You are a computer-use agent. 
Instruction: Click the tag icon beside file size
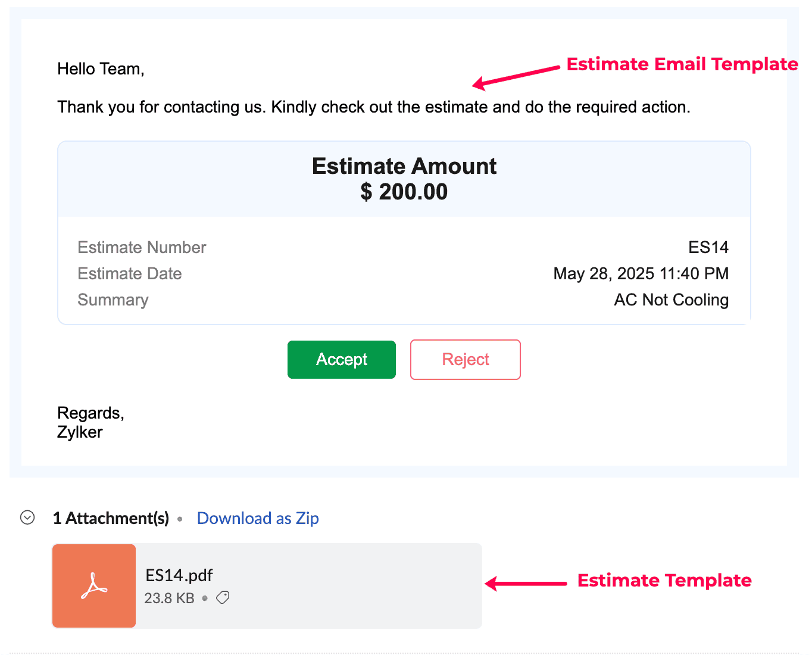(x=223, y=597)
